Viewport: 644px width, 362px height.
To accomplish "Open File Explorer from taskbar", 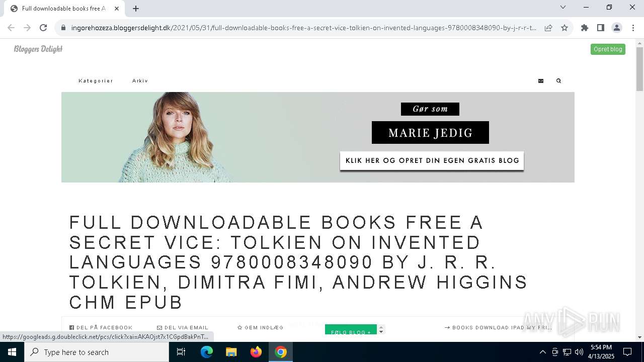I will (231, 352).
